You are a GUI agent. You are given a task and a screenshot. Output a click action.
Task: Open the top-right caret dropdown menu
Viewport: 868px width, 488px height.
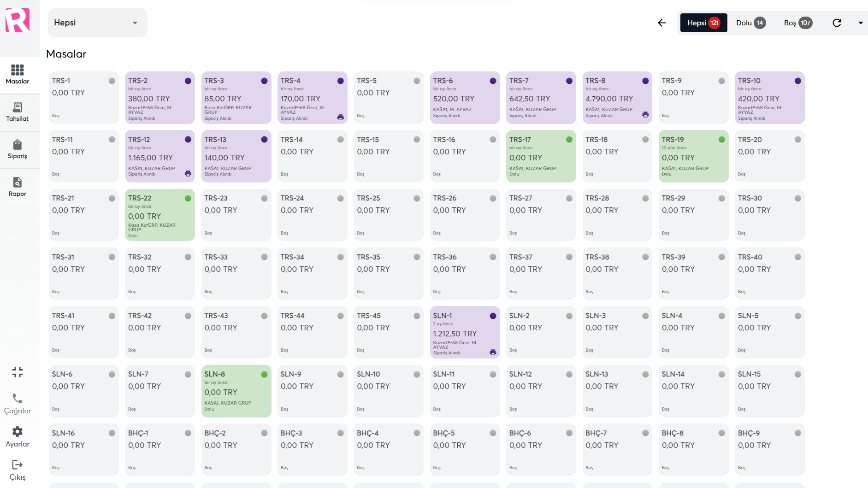point(860,23)
